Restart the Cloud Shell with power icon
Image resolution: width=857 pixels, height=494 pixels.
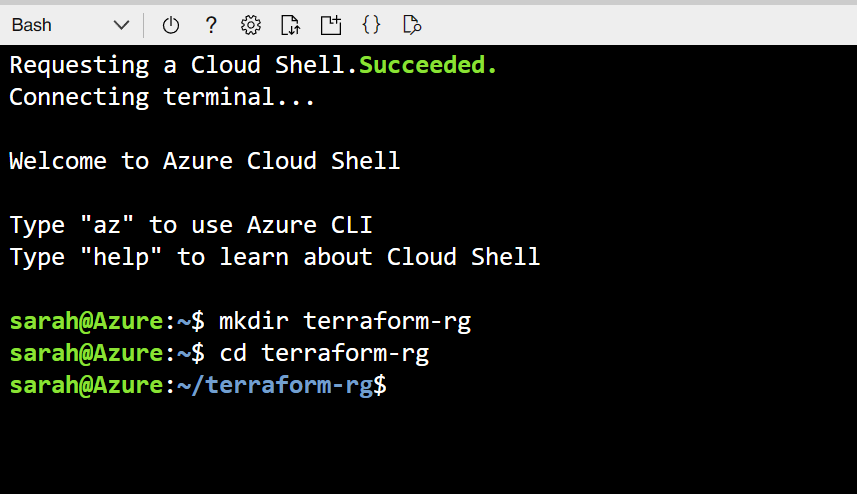click(171, 25)
